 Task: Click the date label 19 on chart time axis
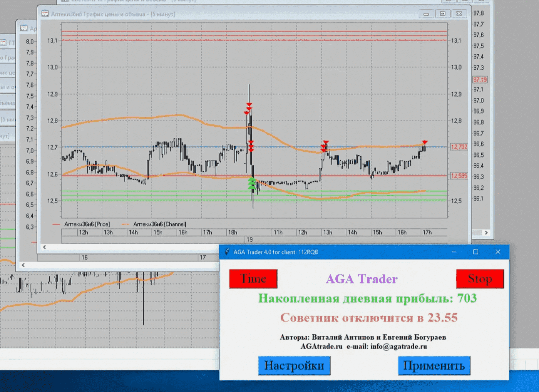tap(249, 240)
